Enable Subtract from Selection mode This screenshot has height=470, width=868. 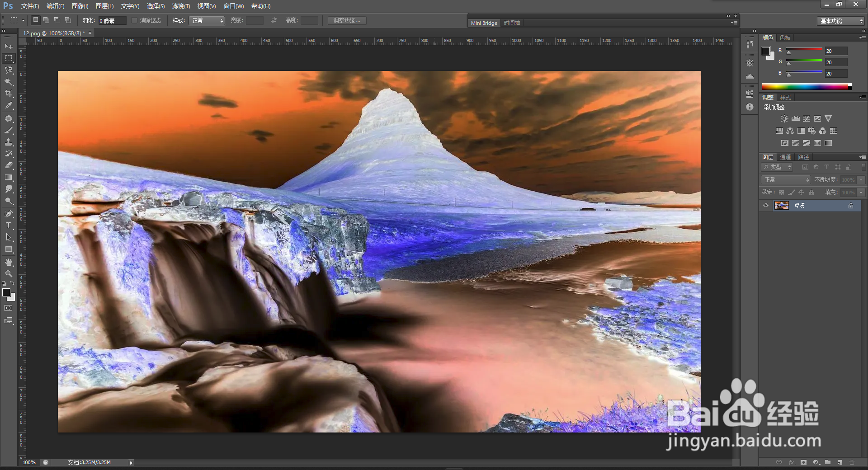[x=57, y=20]
